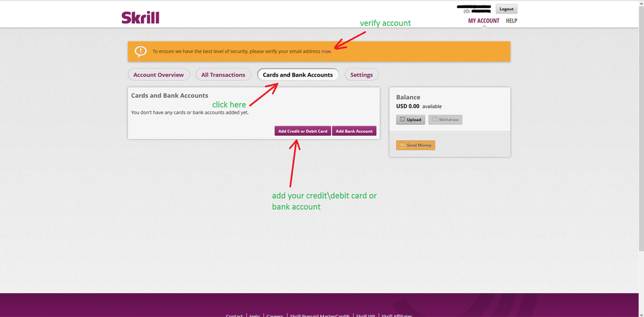
Task: Click the Send Money button
Action: click(x=416, y=145)
